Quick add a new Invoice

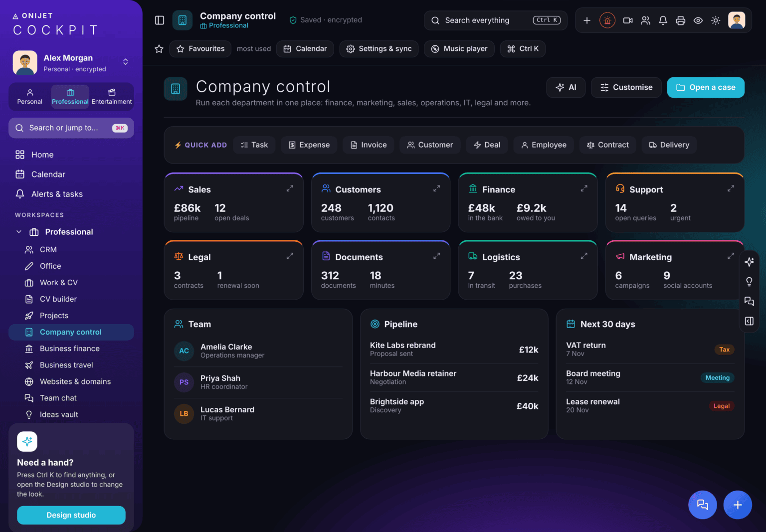point(369,145)
